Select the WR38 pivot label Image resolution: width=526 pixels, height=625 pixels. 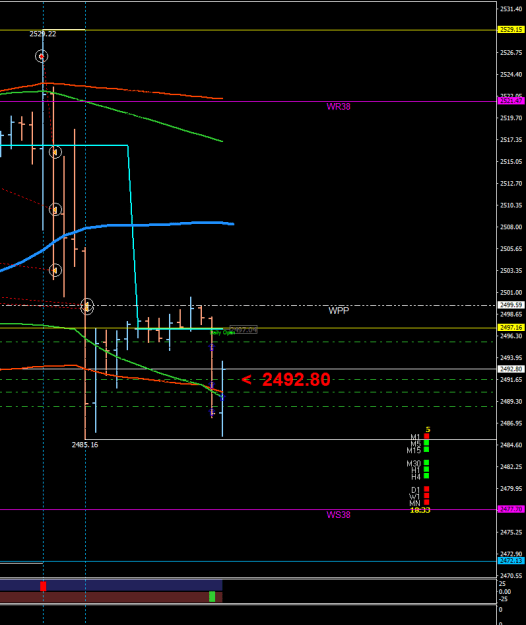(338, 106)
